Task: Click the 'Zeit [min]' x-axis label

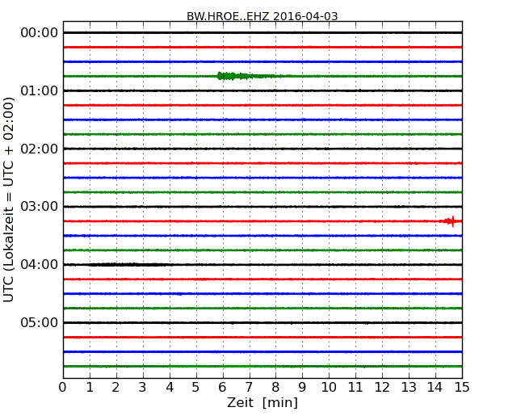Action: 262,402
